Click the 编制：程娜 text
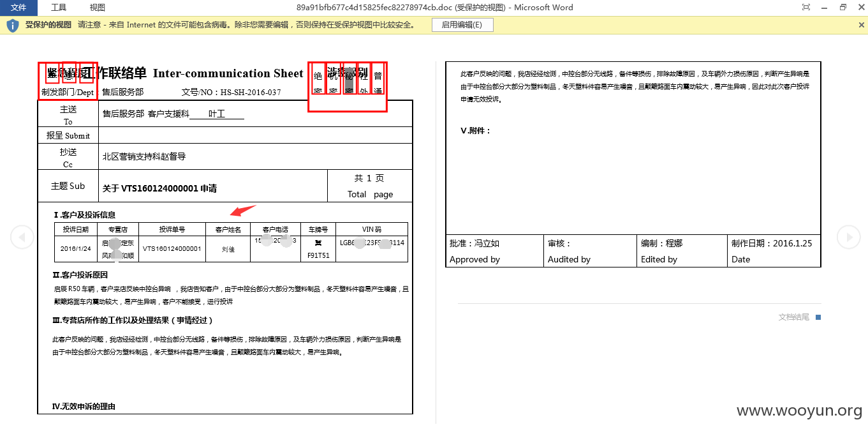 (x=662, y=243)
